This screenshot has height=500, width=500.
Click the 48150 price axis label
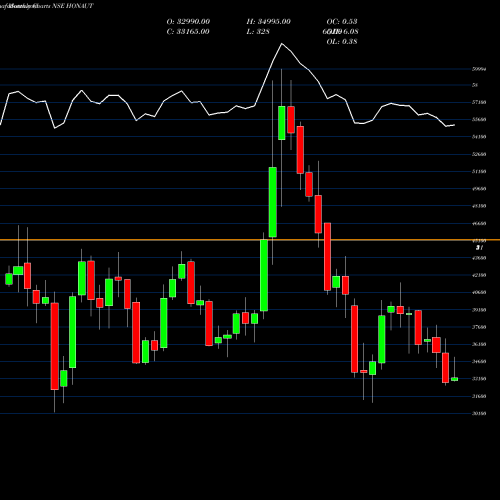479,206
